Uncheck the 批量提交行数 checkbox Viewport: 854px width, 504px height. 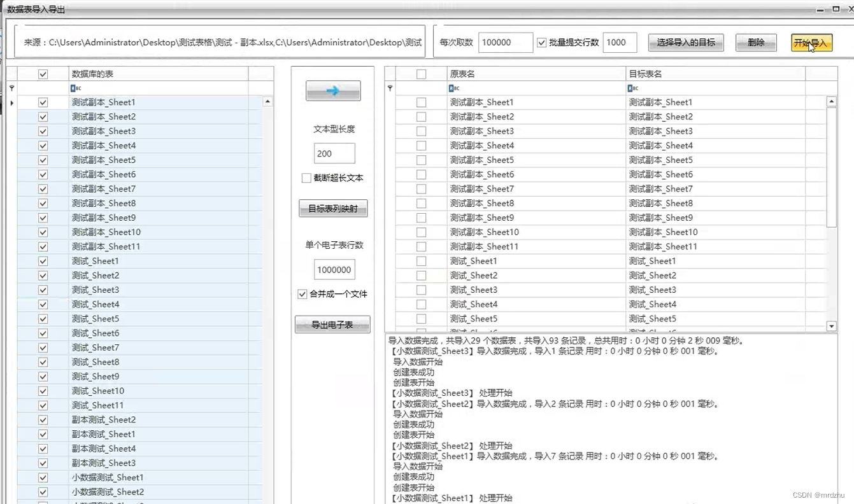[541, 42]
